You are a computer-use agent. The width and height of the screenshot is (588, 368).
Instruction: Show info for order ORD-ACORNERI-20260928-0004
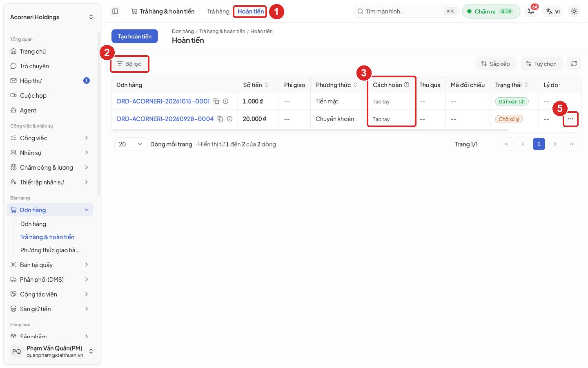(x=229, y=119)
